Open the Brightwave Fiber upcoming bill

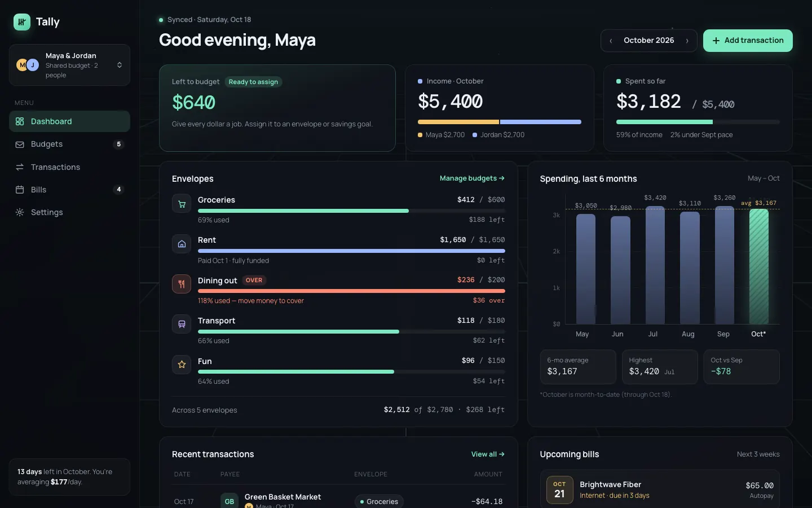coord(660,489)
